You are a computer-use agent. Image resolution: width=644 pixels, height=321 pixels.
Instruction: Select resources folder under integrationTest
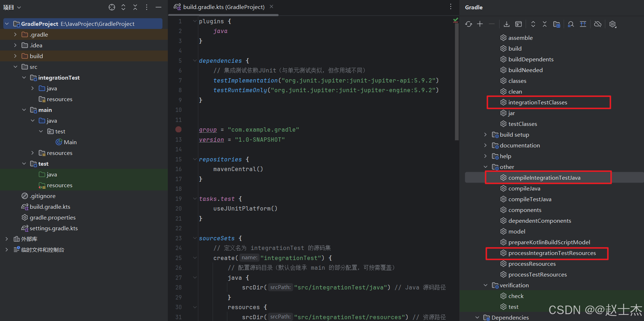click(x=56, y=99)
